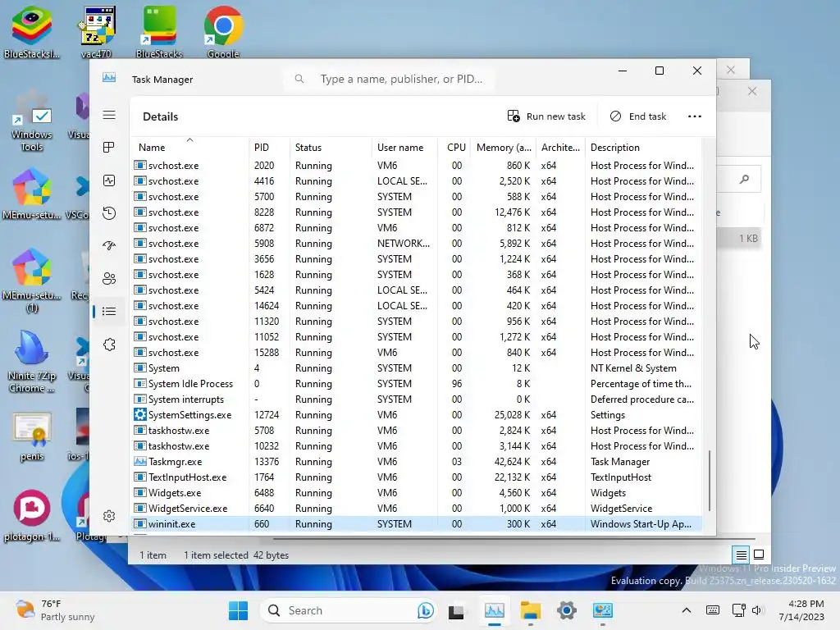This screenshot has height=630, width=840.
Task: Switch File Explorer to details view icon
Action: pos(741,555)
